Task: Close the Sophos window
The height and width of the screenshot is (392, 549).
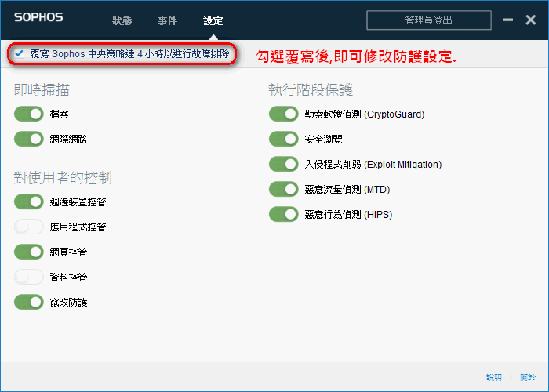Action: coord(531,20)
